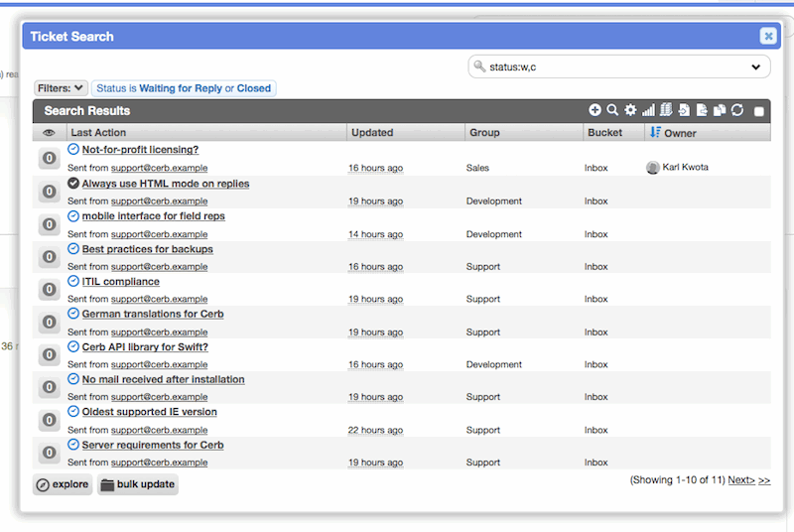The image size is (794, 532).
Task: Open the Not-for-profit licensing? ticket
Action: coord(140,150)
